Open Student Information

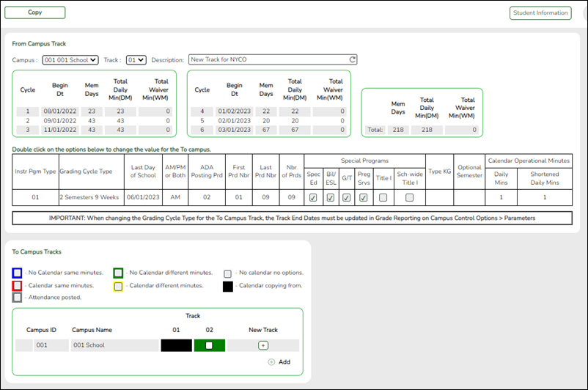(x=540, y=12)
